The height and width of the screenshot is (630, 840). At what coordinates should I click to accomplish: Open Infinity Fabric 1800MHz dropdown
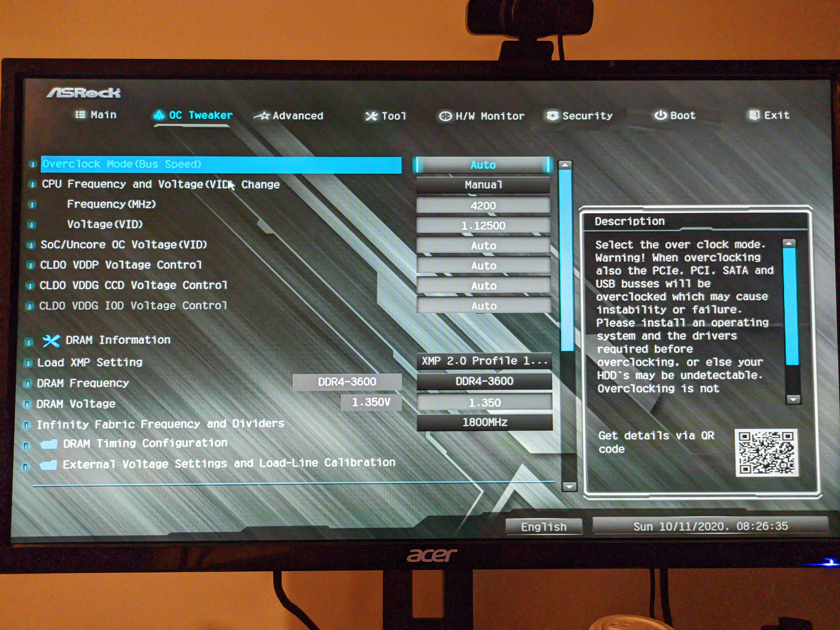(x=485, y=422)
